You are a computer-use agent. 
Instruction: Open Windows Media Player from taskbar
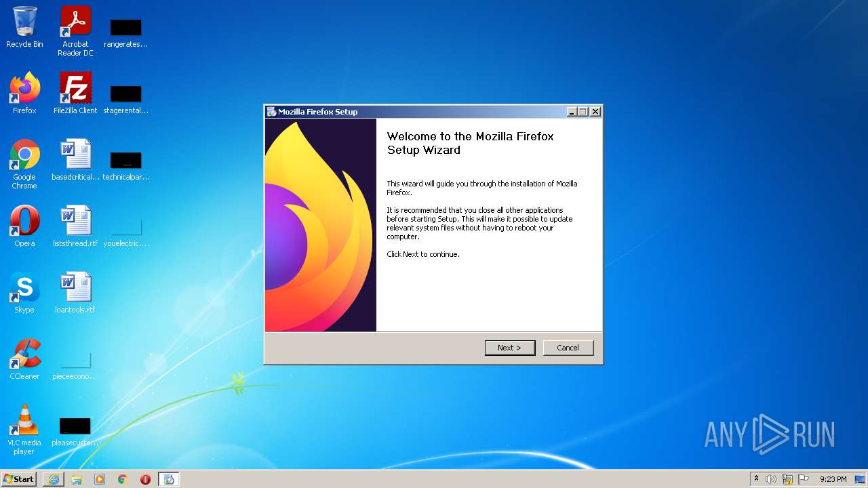(x=100, y=479)
